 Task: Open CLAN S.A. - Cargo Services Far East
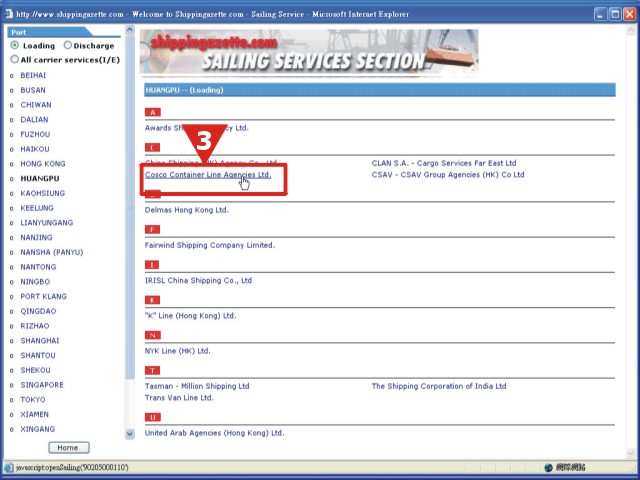point(444,163)
